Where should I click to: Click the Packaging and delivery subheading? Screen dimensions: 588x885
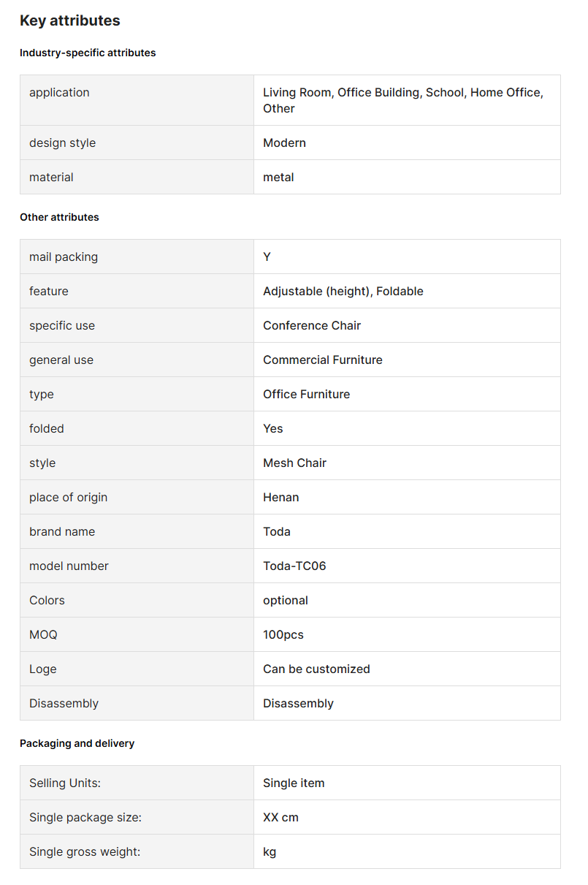point(77,743)
